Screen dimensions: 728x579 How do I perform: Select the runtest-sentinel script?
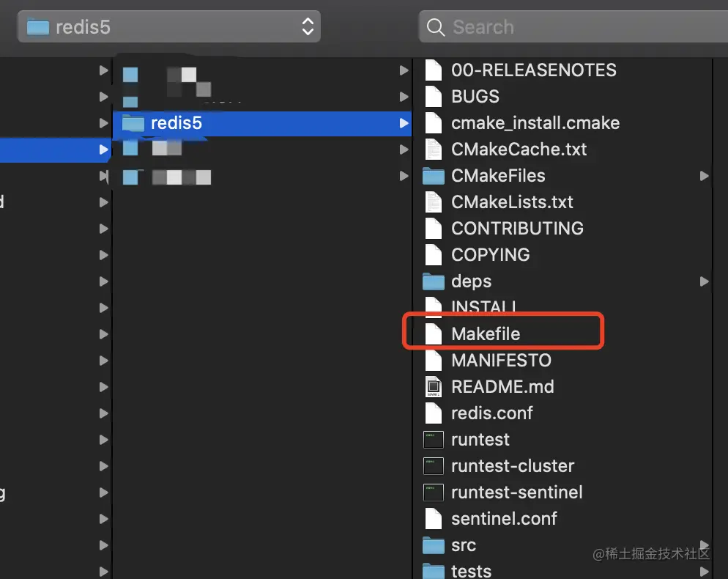517,493
